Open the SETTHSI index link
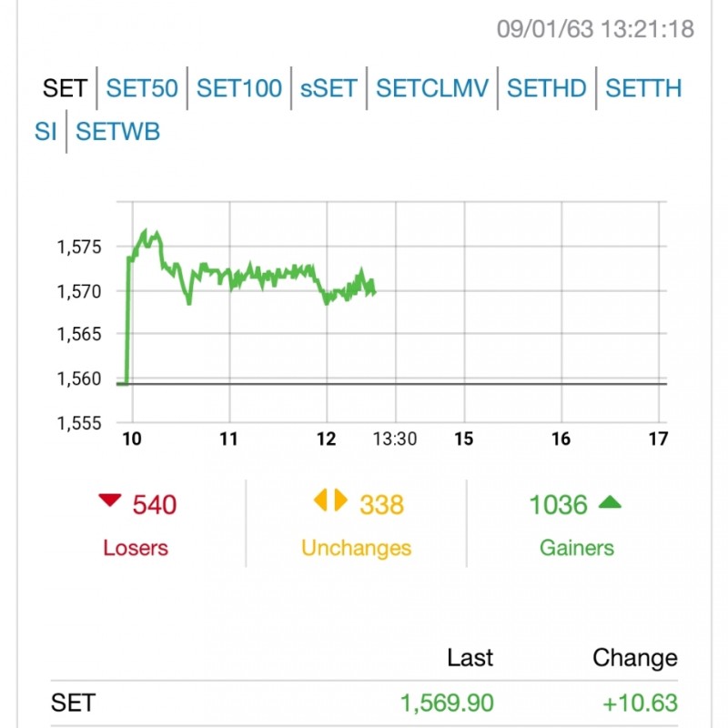 click(x=643, y=88)
